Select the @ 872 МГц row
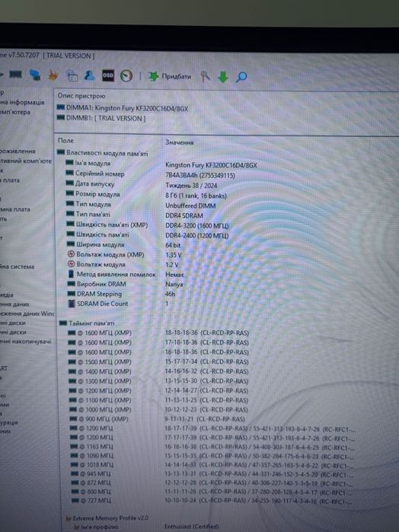This screenshot has width=399, height=532. (x=212, y=483)
